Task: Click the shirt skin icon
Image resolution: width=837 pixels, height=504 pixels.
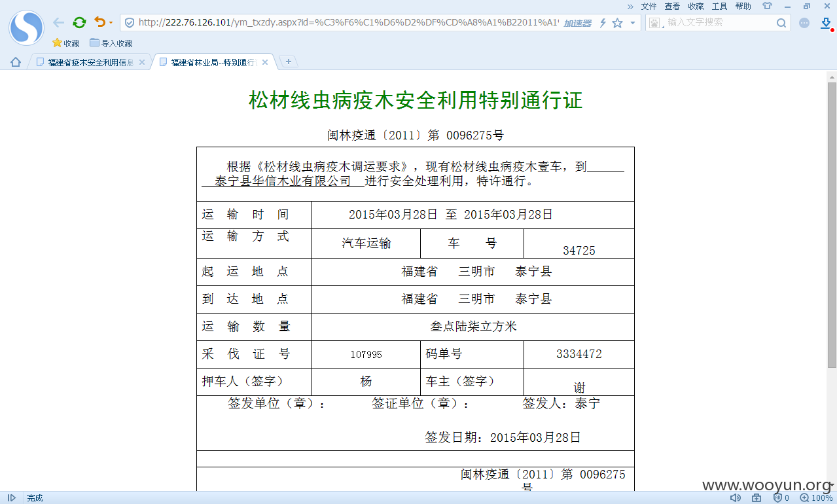Action: point(767,6)
